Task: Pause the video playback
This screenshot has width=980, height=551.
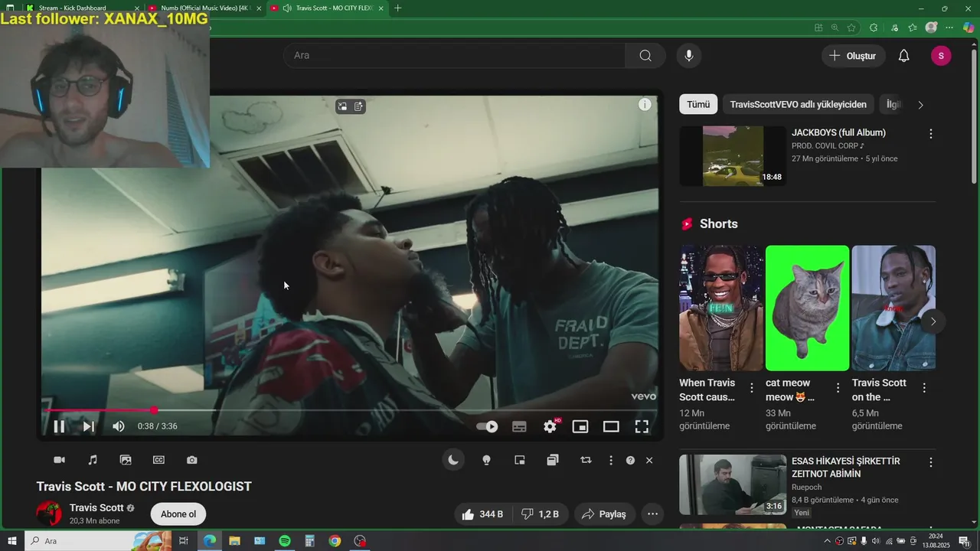Action: coord(59,427)
